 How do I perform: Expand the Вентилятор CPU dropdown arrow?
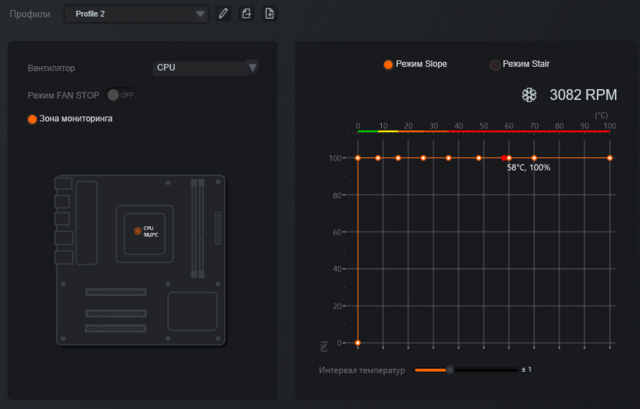point(252,68)
